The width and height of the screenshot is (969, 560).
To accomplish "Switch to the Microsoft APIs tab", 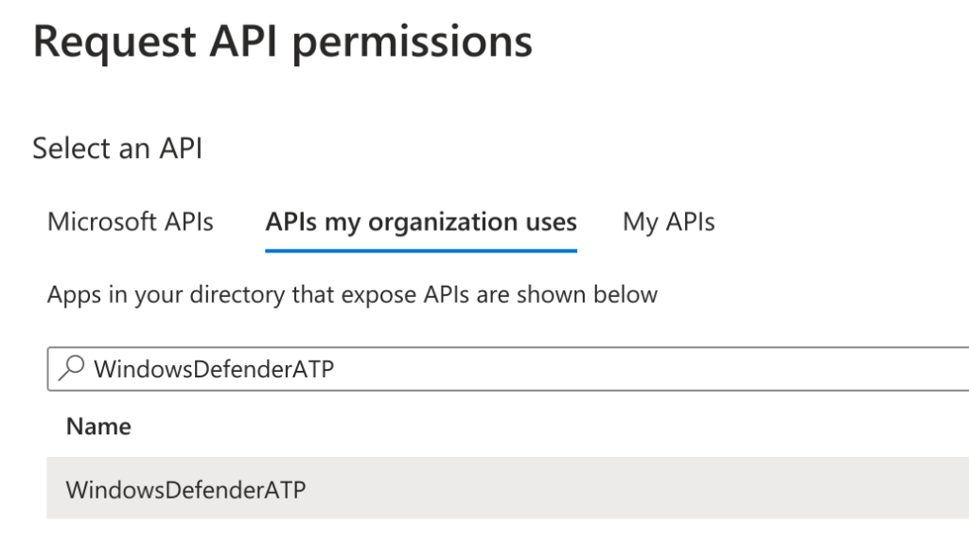I will pyautogui.click(x=131, y=222).
